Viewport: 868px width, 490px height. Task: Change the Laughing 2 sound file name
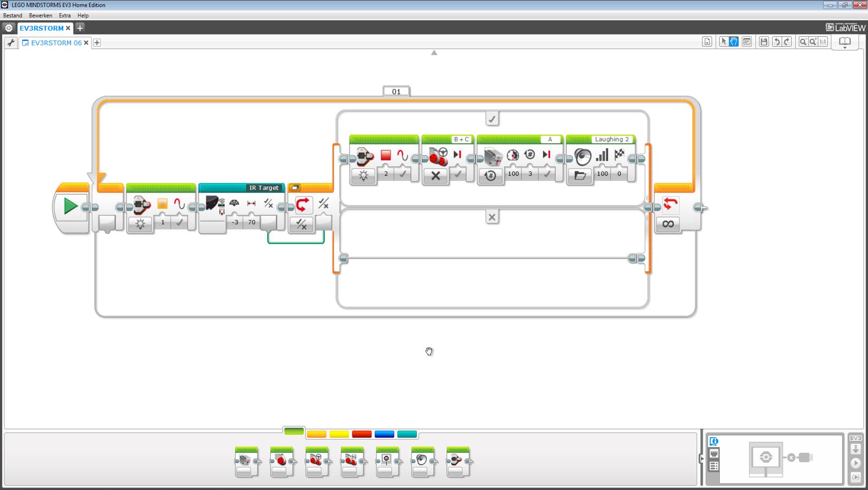pos(612,139)
